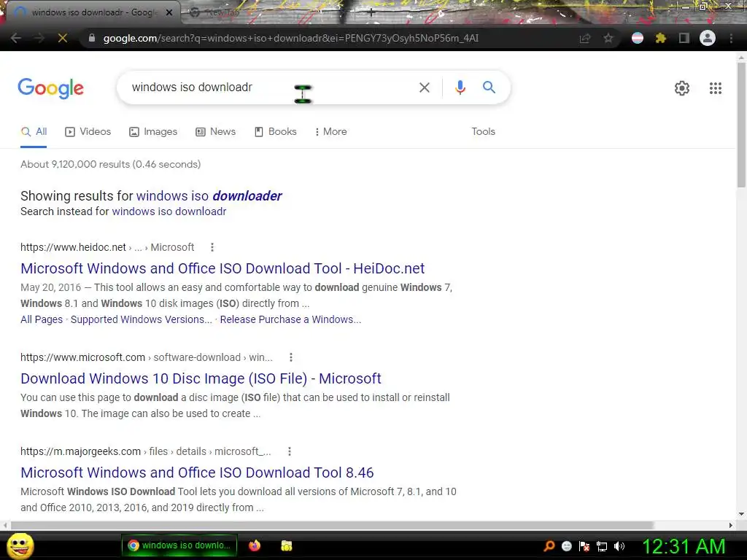Viewport: 747px width, 560px height.
Task: Open Supported Windows Versions sitelink
Action: [142, 319]
